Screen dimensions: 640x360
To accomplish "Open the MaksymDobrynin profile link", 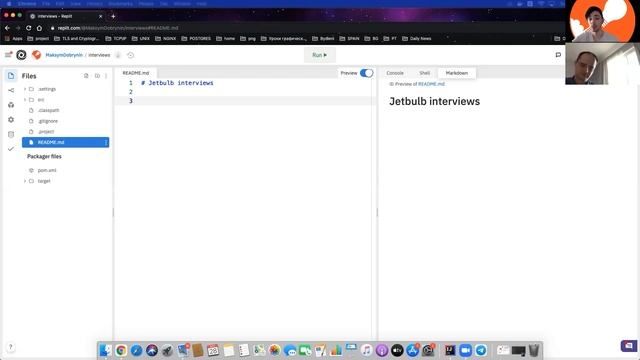I will click(x=64, y=55).
